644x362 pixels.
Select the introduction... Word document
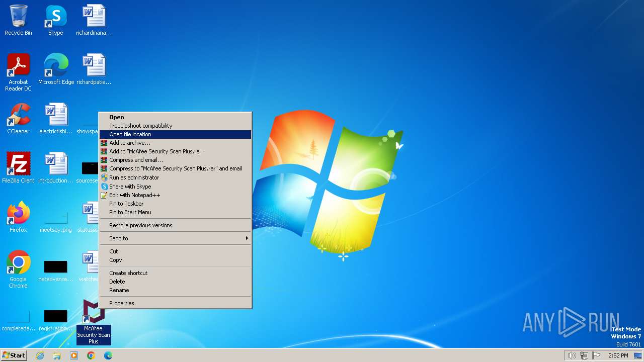click(x=55, y=168)
